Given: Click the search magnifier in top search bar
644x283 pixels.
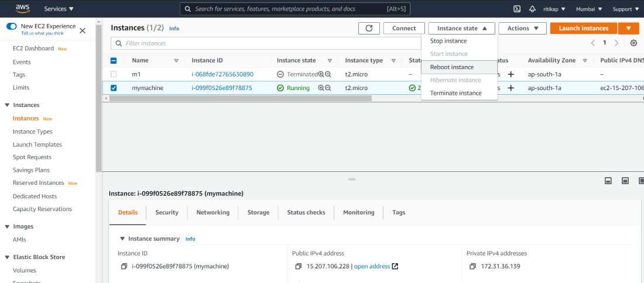Looking at the screenshot, I should point(188,9).
